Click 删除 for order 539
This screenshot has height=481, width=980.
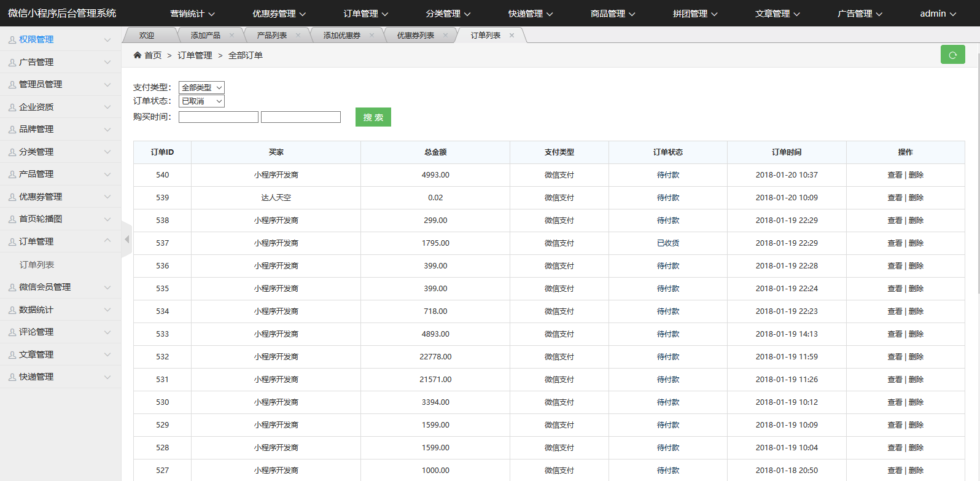916,198
